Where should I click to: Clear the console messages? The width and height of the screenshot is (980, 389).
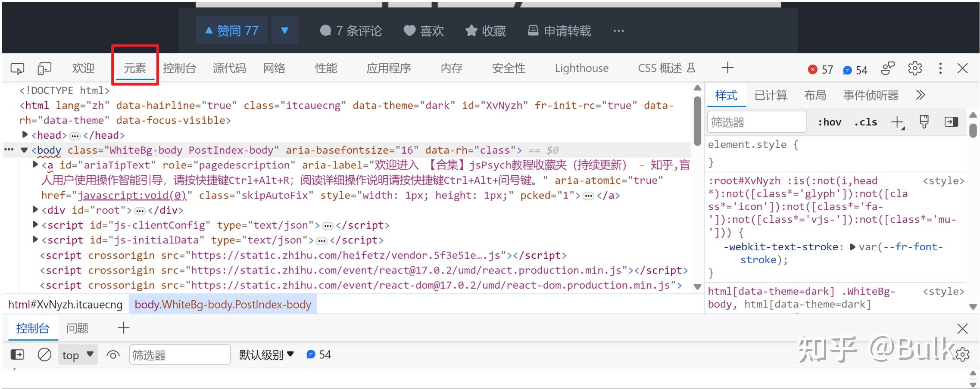coord(44,354)
